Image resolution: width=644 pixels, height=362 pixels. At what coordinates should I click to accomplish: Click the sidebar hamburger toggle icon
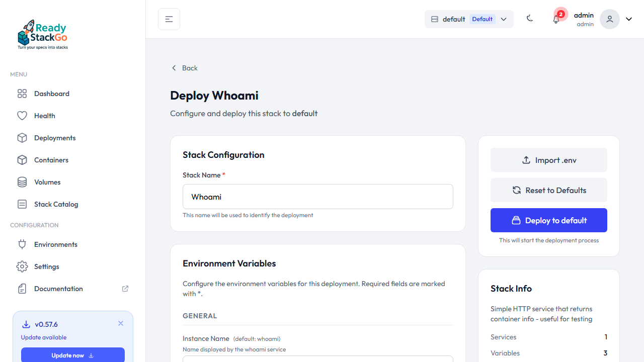click(169, 19)
